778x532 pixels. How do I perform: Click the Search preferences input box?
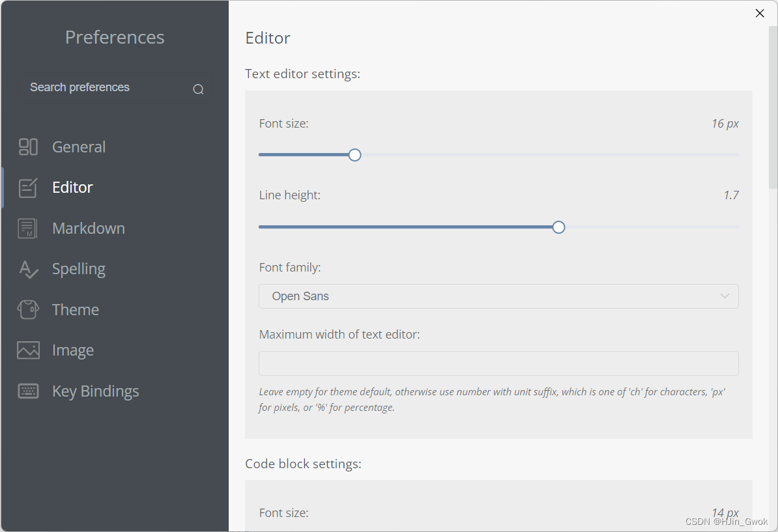[104, 88]
